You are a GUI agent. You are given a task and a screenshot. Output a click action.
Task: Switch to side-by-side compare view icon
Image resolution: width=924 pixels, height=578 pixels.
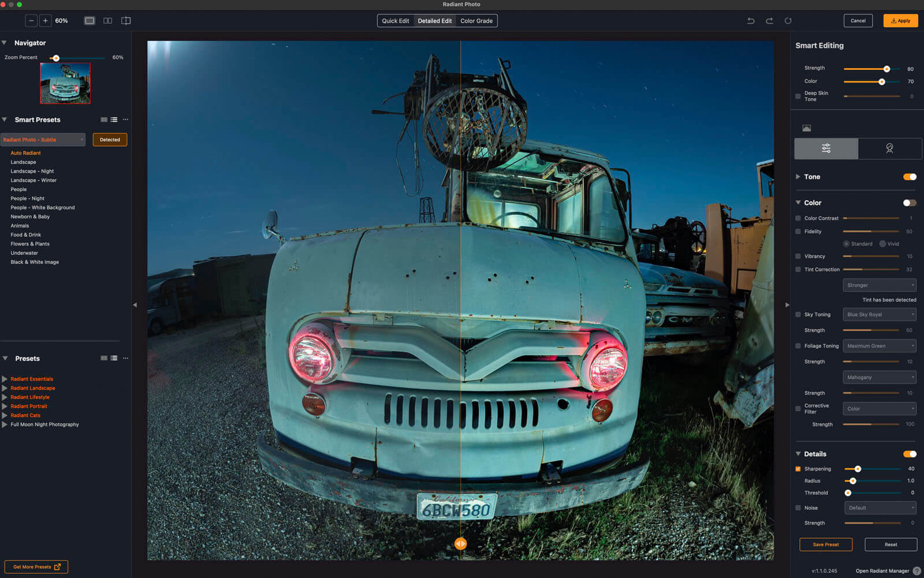point(107,21)
